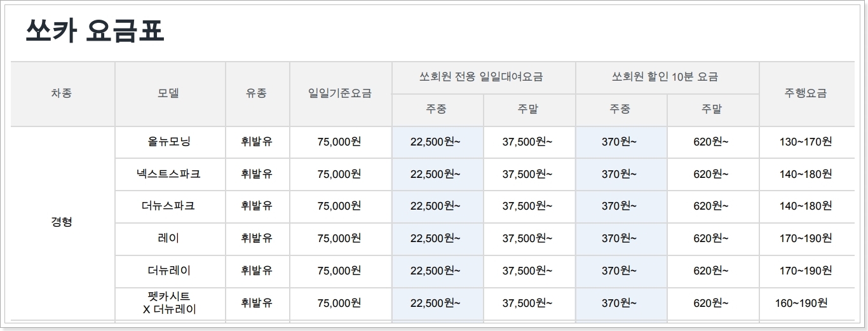Click 620원~ in the 올뉴모닝 row
Viewport: 868px width, 331px height.
coord(711,142)
